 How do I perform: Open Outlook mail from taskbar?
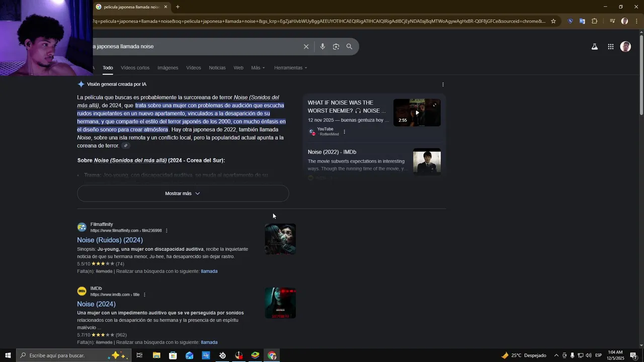pos(189,355)
